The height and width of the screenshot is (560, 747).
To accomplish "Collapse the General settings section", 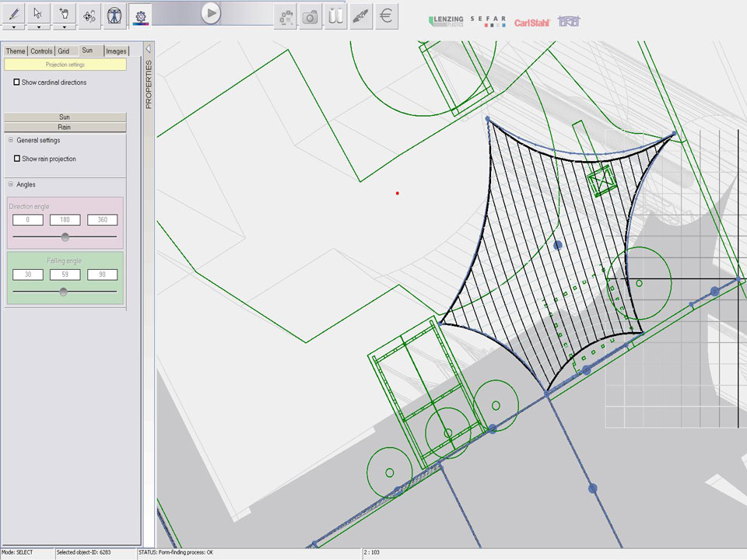I will [x=11, y=141].
